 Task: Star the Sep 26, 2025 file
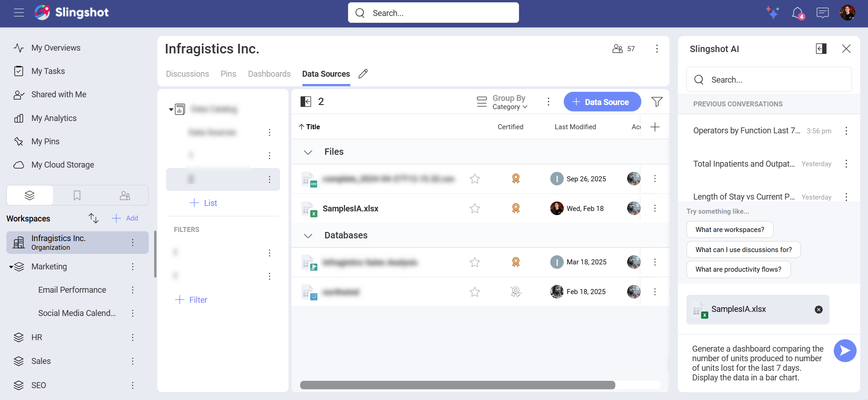pyautogui.click(x=475, y=179)
